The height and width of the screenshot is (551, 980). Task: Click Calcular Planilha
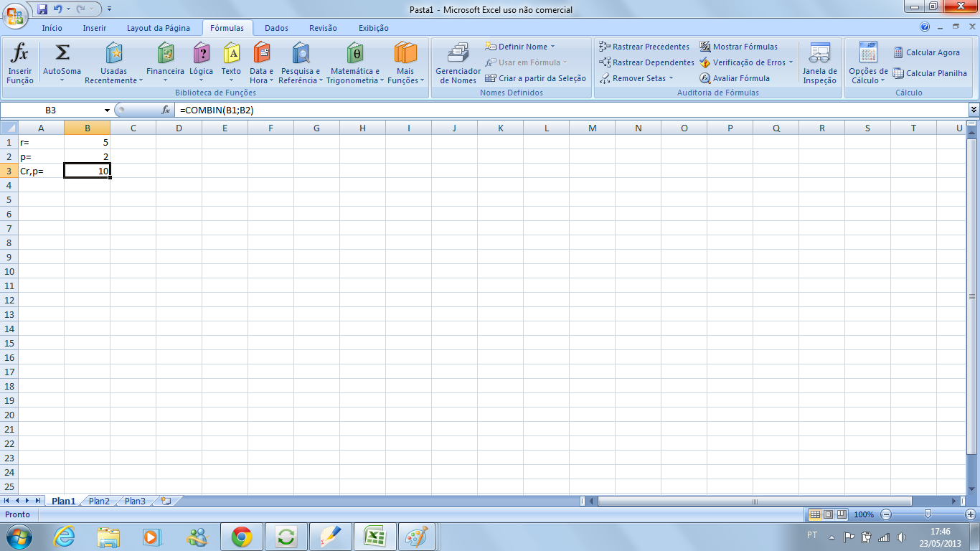tap(930, 73)
